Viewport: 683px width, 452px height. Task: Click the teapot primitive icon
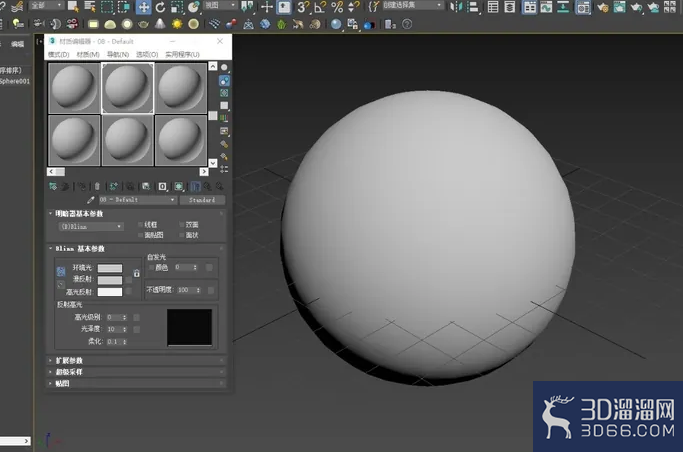pyautogui.click(x=143, y=24)
